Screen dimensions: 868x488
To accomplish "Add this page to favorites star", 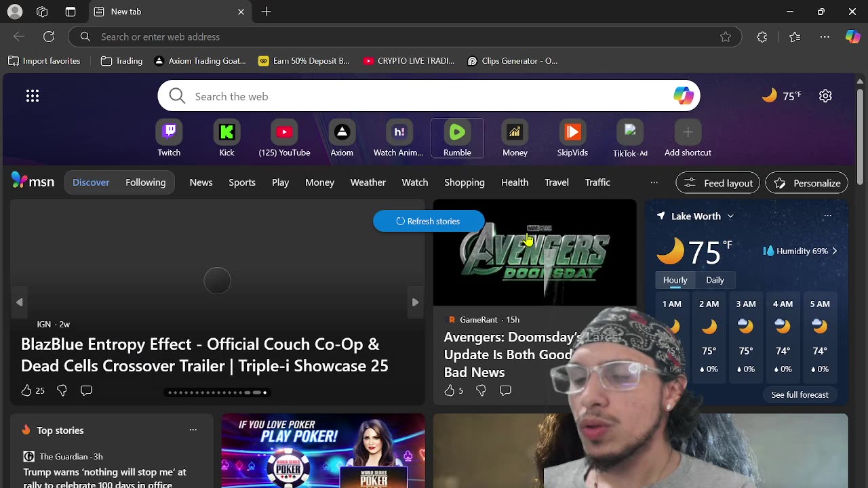I will click(x=726, y=37).
